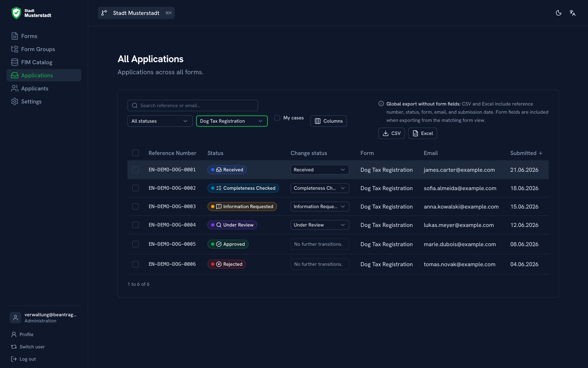Click the Under Review status badge
This screenshot has height=368, width=588.
coord(232,225)
